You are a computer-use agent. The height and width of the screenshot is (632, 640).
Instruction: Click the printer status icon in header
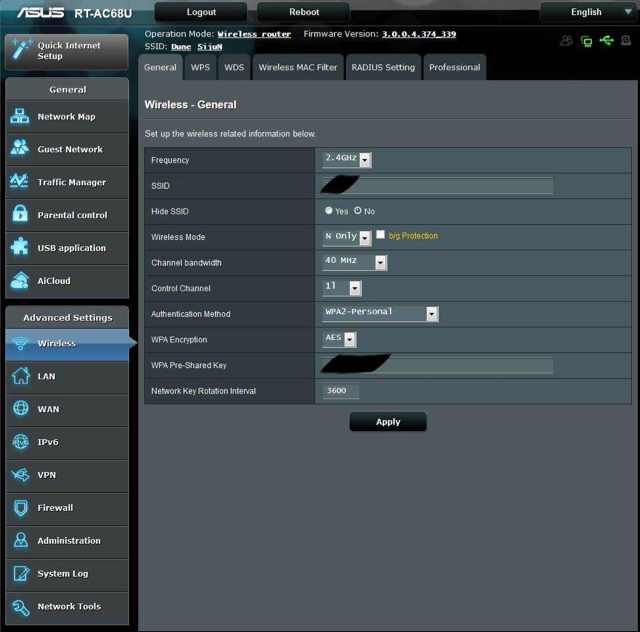(x=626, y=40)
